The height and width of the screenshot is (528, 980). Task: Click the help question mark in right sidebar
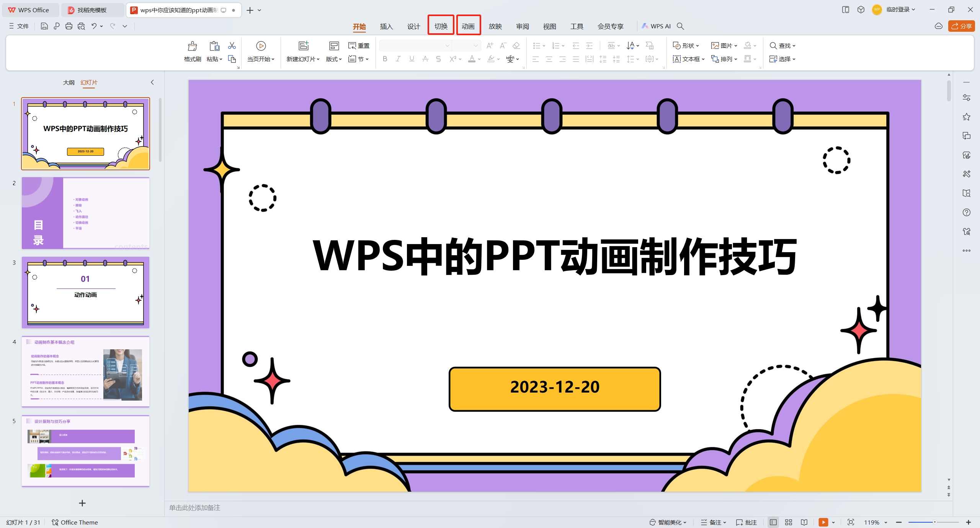point(966,212)
